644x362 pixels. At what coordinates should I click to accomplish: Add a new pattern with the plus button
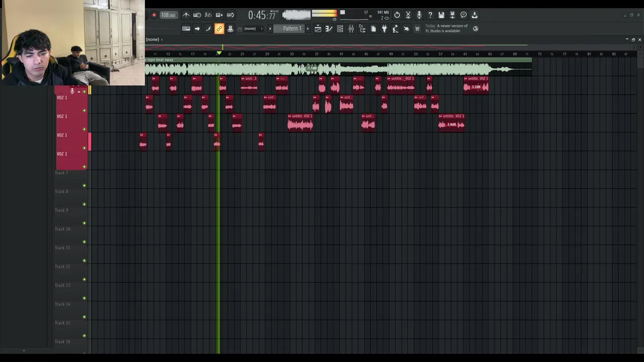coord(307,29)
